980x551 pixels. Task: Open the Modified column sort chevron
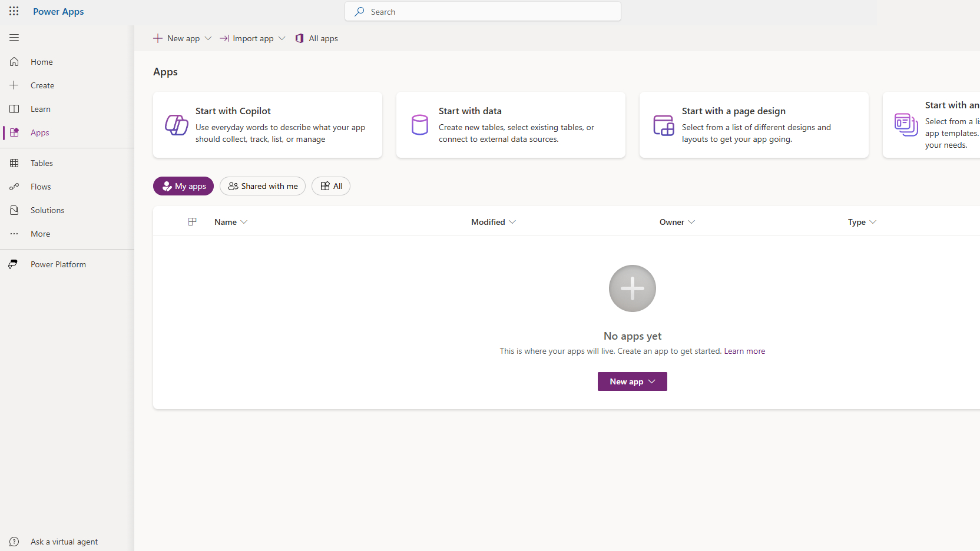[x=512, y=222]
